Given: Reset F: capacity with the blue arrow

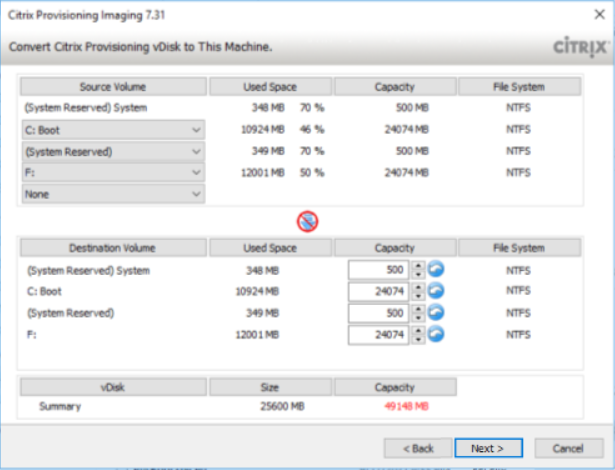Looking at the screenshot, I should (435, 334).
